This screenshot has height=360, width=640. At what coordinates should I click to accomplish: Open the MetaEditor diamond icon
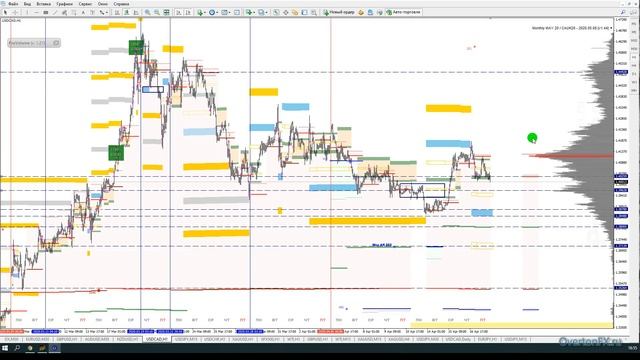pyautogui.click(x=361, y=12)
